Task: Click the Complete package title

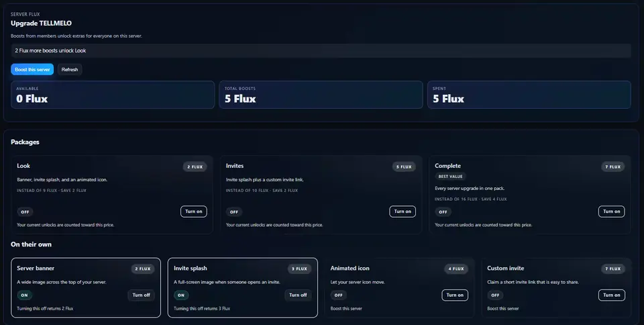Action: coord(447,166)
